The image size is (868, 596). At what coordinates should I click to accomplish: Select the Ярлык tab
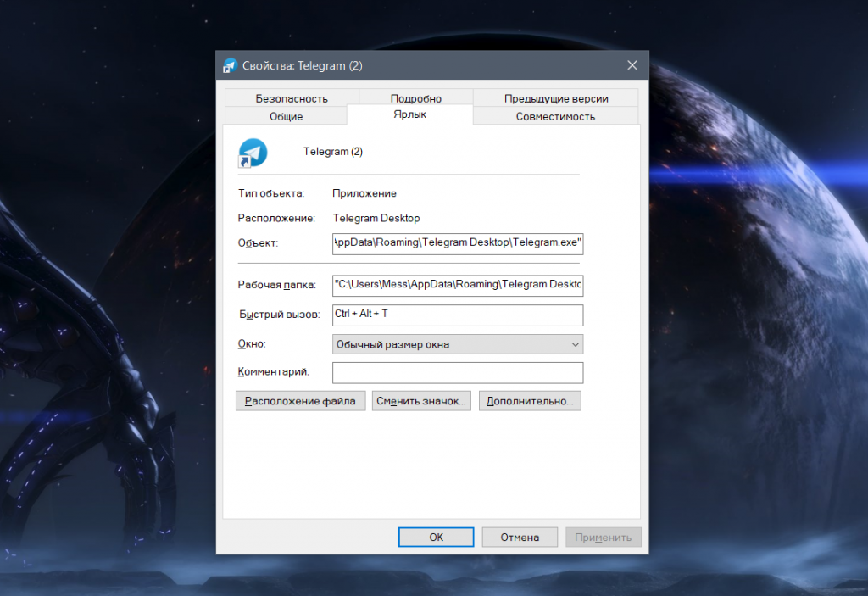pos(409,114)
